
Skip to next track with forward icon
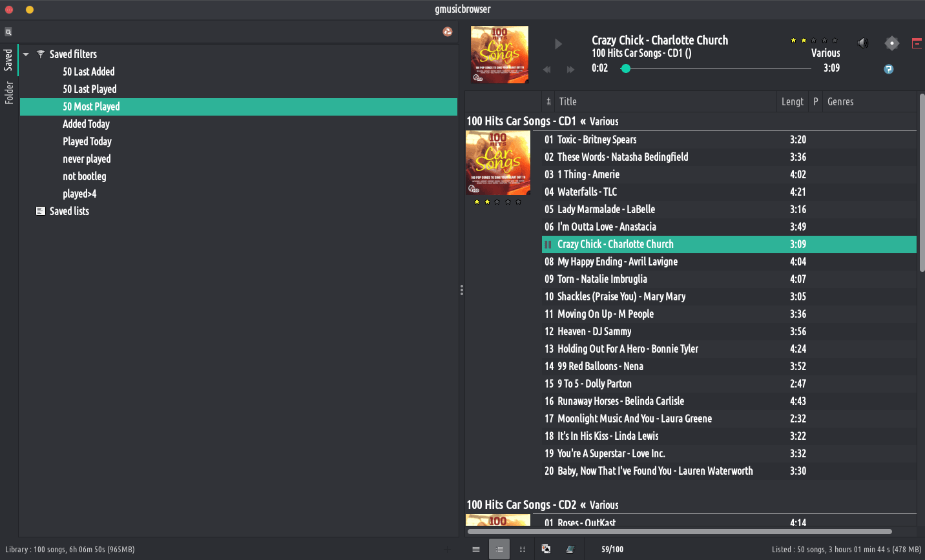pos(570,69)
